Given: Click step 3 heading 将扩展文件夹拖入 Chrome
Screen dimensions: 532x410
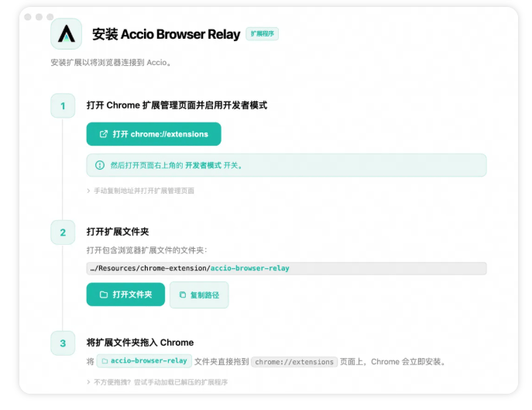Looking at the screenshot, I should coord(140,343).
